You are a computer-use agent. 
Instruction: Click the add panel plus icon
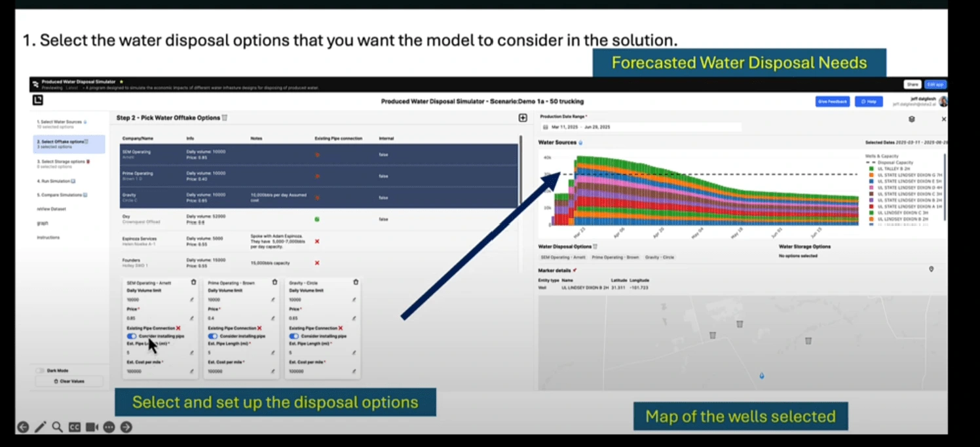pyautogui.click(x=523, y=118)
